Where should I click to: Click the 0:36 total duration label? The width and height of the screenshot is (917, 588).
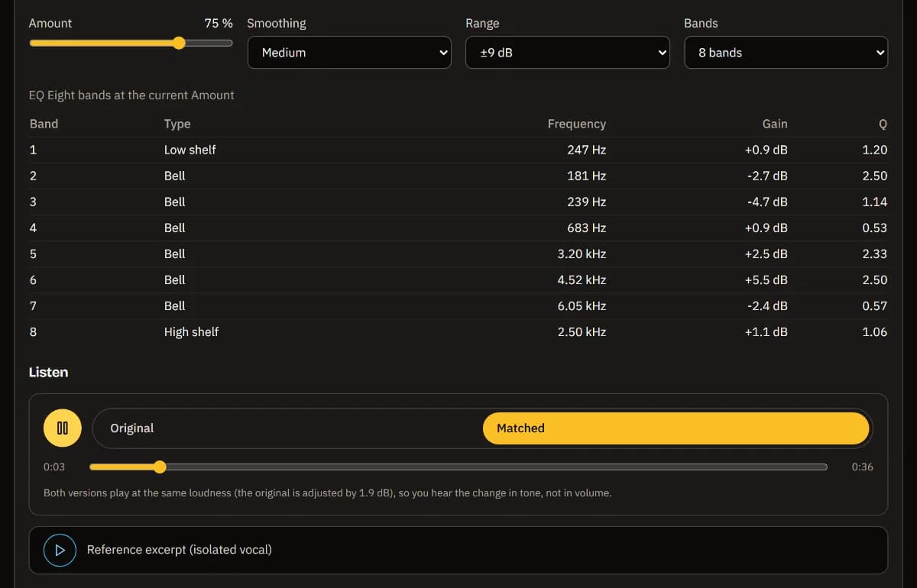(862, 467)
